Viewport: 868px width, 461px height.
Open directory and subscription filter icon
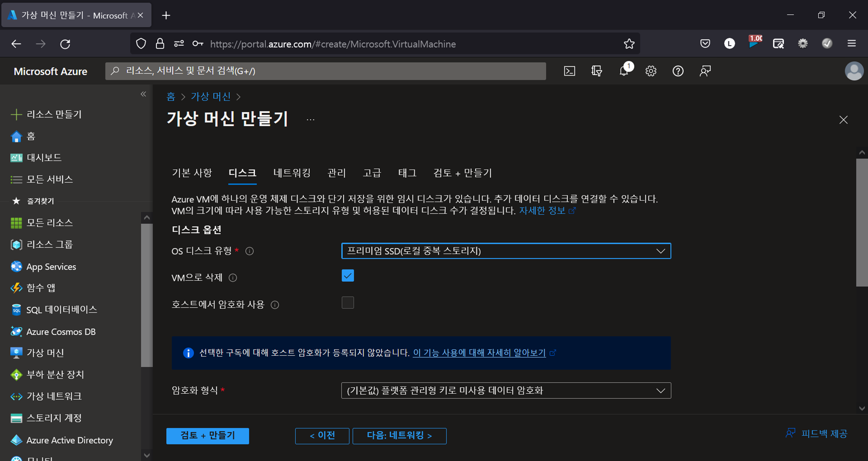pyautogui.click(x=597, y=71)
